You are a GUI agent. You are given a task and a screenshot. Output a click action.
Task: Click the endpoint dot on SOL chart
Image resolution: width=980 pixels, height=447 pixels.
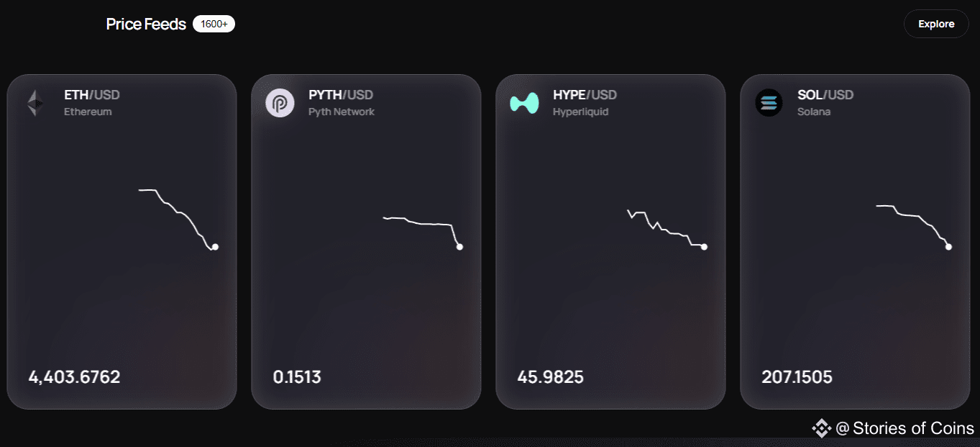click(948, 247)
